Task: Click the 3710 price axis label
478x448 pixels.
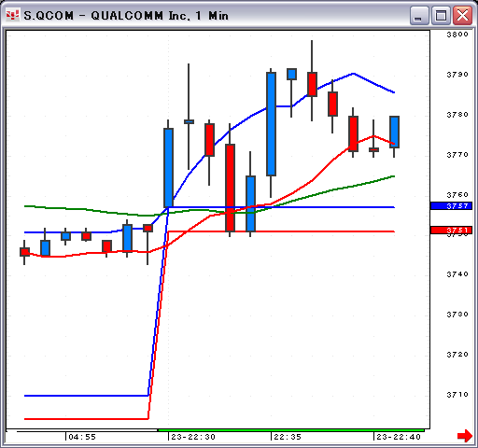Action: point(457,395)
